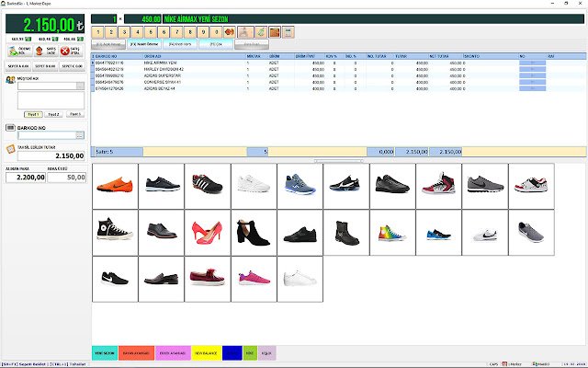The height and width of the screenshot is (368, 588).
Task: Click on-screen numpad key 5
Action: [151, 32]
